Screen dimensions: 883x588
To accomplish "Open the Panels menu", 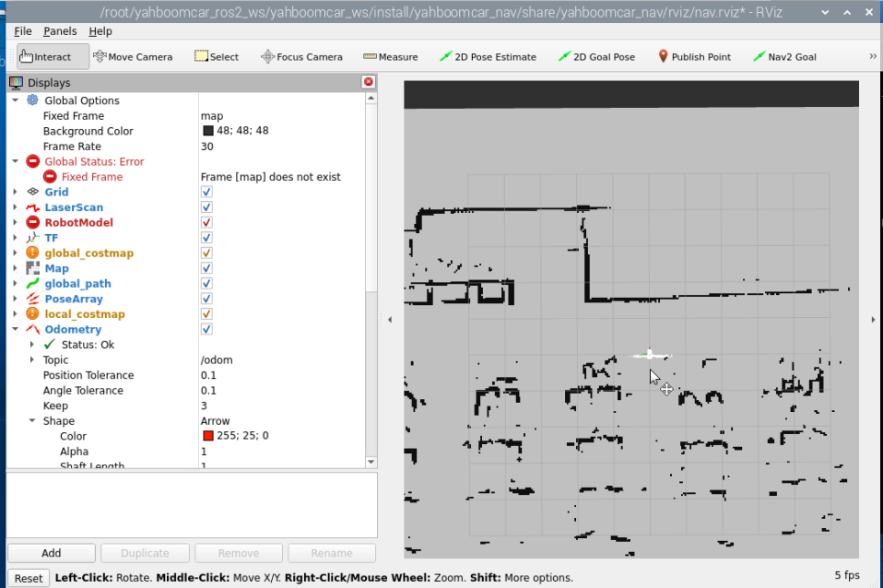I will (x=60, y=31).
